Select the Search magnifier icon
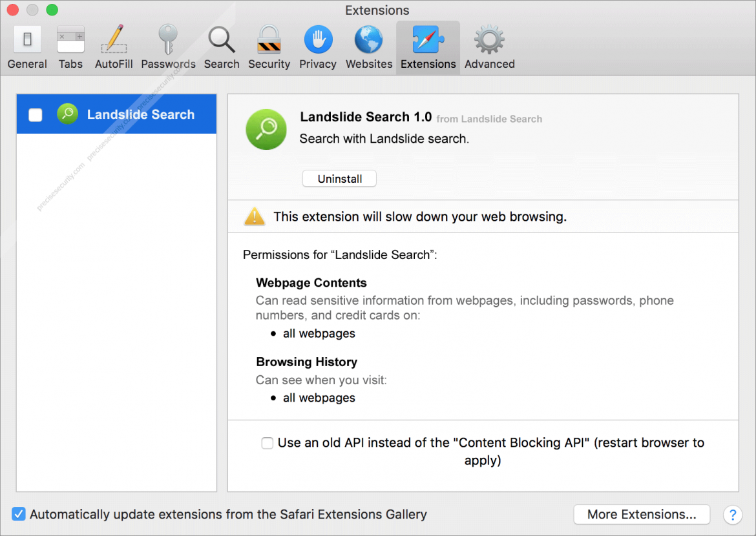The width and height of the screenshot is (756, 536). coord(222,47)
